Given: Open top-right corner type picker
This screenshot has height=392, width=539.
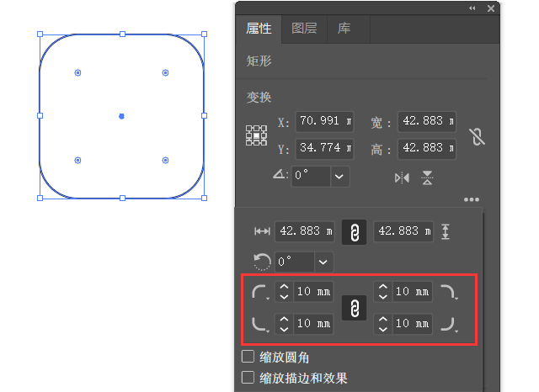Looking at the screenshot, I should (448, 292).
